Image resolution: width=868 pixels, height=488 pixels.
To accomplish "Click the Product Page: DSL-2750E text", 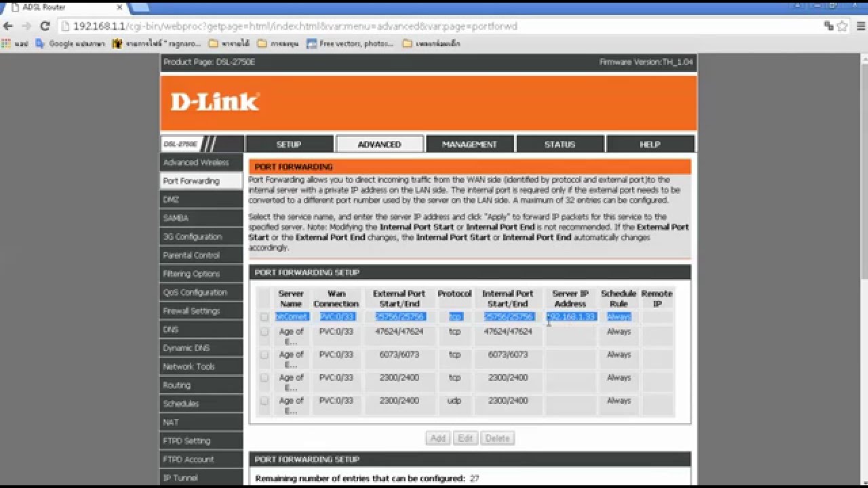I will pos(209,62).
